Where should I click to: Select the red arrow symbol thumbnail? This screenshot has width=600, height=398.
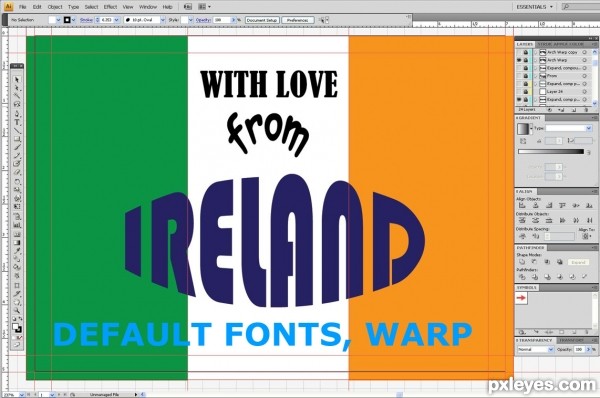pos(522,298)
